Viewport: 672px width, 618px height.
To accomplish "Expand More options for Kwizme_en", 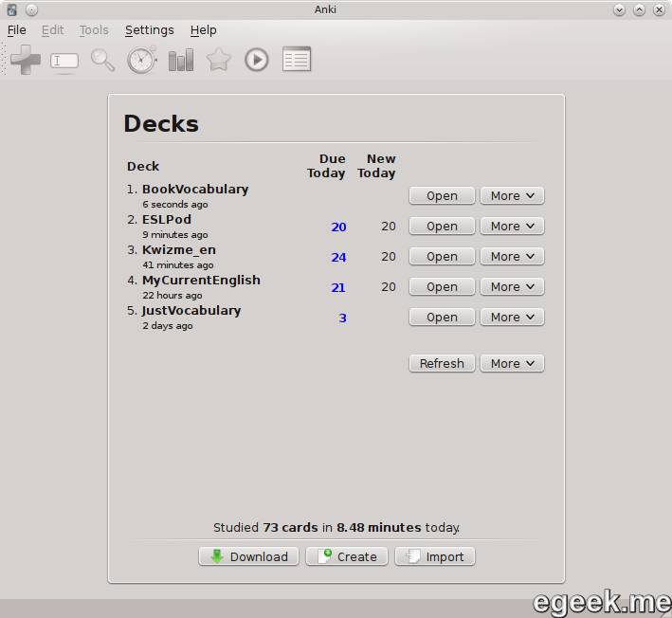I will pyautogui.click(x=512, y=256).
